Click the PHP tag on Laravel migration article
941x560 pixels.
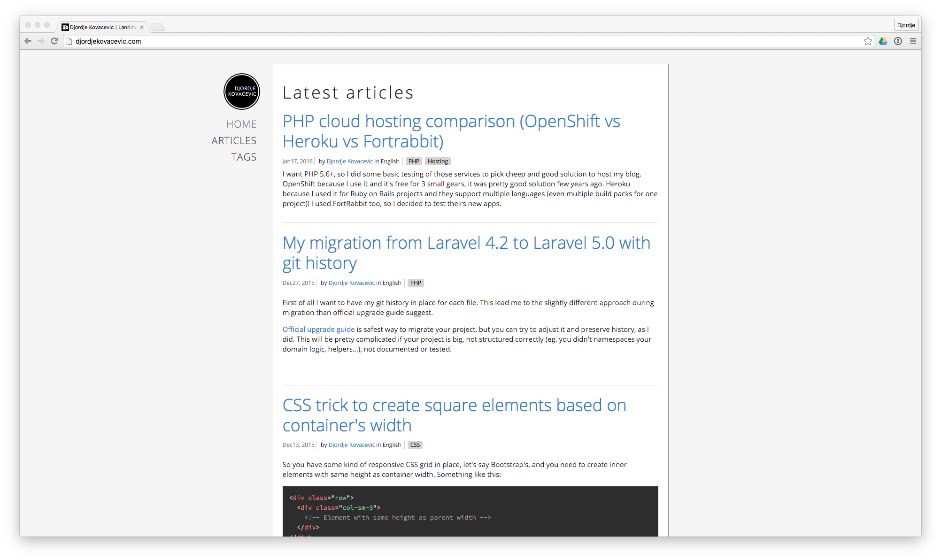pyautogui.click(x=415, y=283)
